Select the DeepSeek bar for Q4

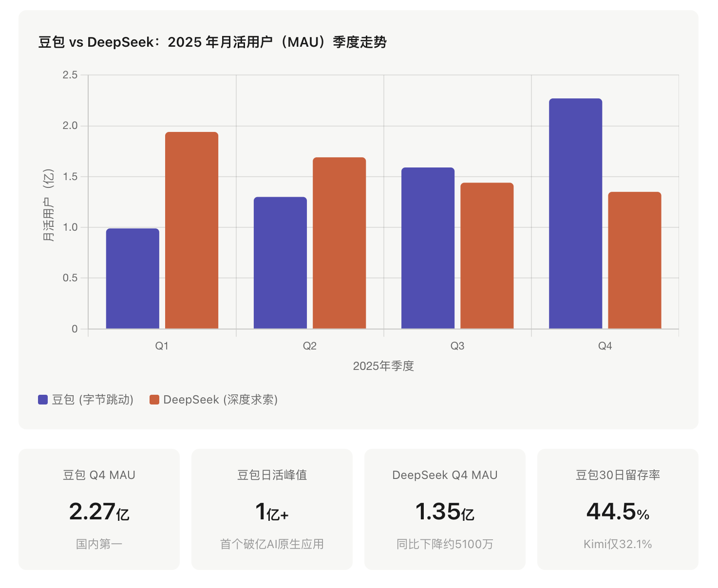[x=634, y=260]
